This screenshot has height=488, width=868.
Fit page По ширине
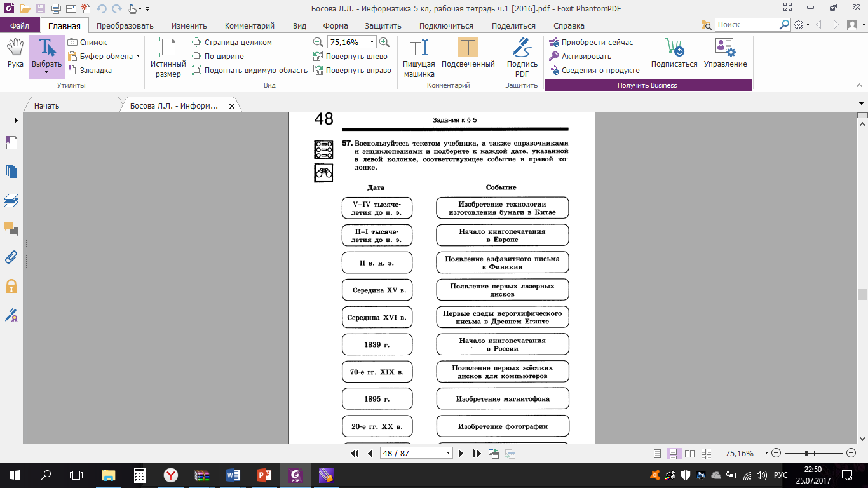[218, 56]
